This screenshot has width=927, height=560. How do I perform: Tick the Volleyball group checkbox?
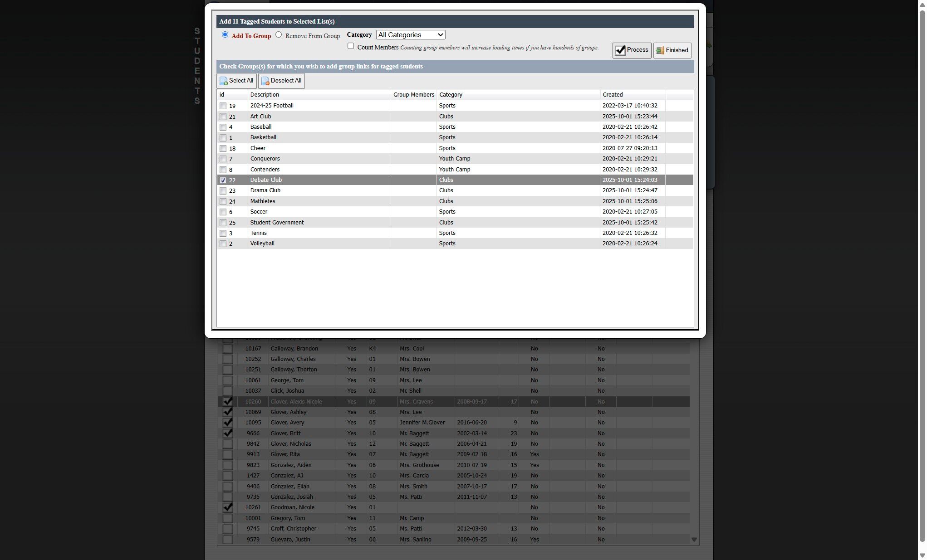pos(223,244)
